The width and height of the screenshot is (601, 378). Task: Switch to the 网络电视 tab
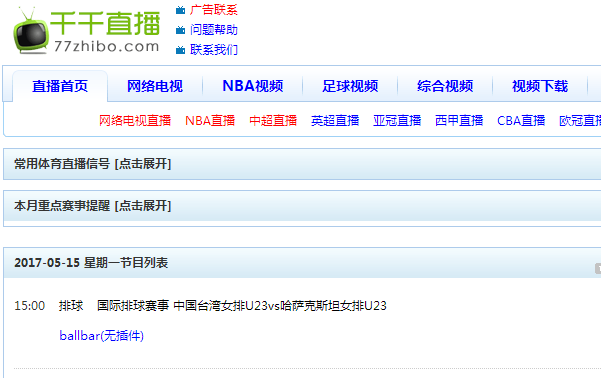[x=155, y=86]
